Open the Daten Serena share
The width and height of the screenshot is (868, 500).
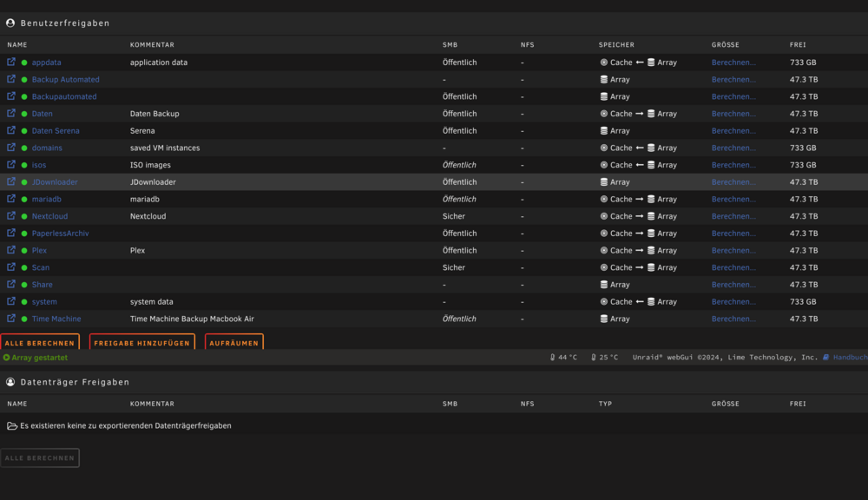(56, 131)
